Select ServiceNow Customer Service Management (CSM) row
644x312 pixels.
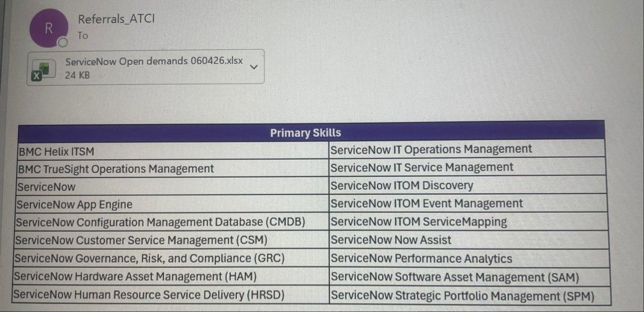(171, 240)
